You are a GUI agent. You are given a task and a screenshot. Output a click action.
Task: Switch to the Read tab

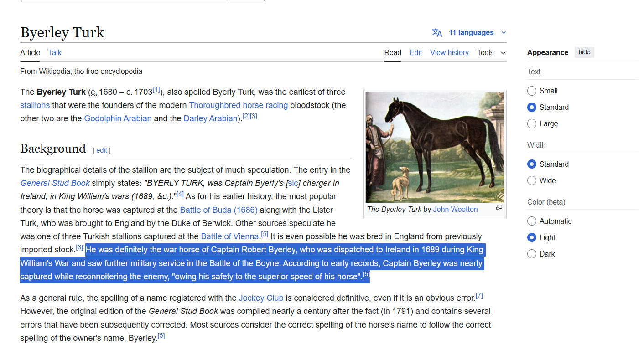point(393,53)
